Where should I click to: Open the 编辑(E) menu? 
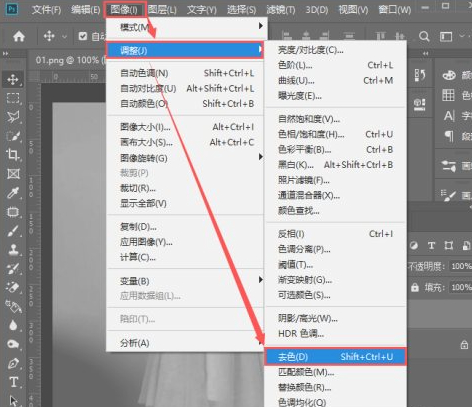[86, 9]
